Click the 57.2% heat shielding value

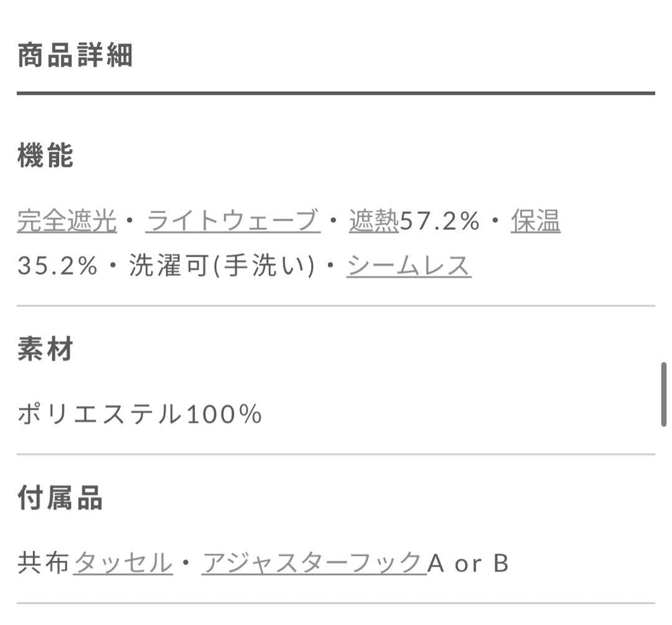coord(439,221)
